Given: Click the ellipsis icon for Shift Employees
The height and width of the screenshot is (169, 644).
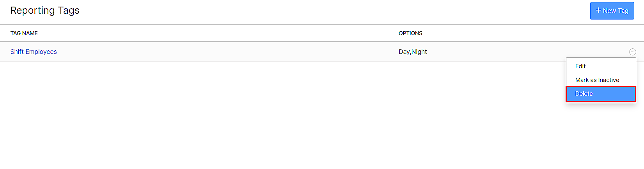Looking at the screenshot, I should [632, 52].
